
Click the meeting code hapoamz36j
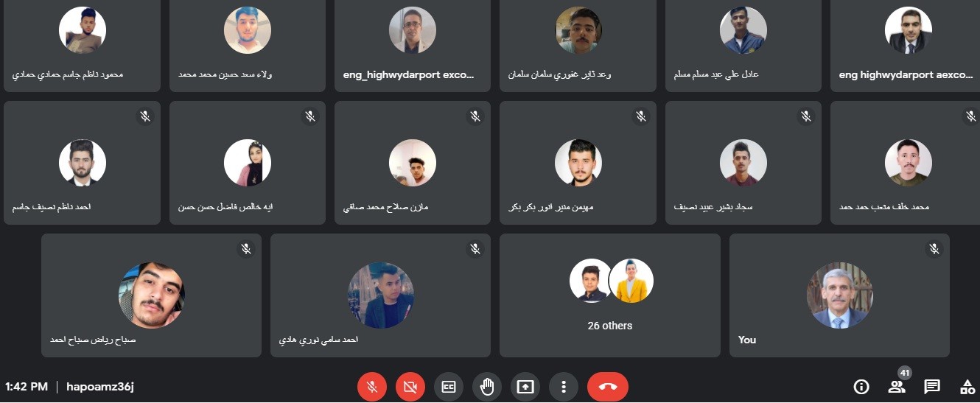coord(100,386)
